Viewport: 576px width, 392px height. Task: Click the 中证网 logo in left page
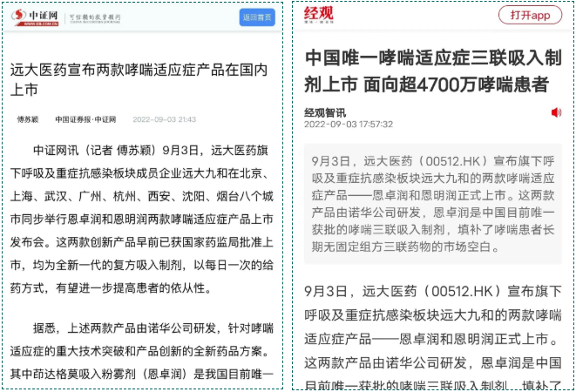pyautogui.click(x=35, y=17)
